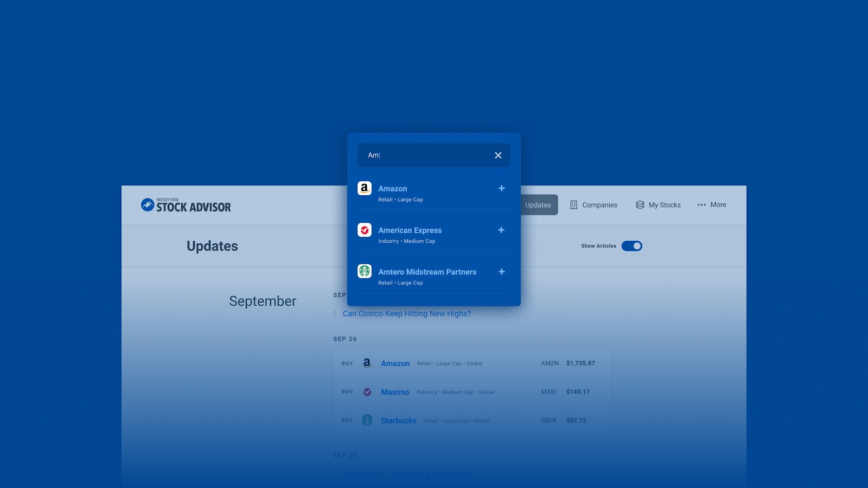Click the September month heading
This screenshot has width=868, height=488.
[x=263, y=301]
